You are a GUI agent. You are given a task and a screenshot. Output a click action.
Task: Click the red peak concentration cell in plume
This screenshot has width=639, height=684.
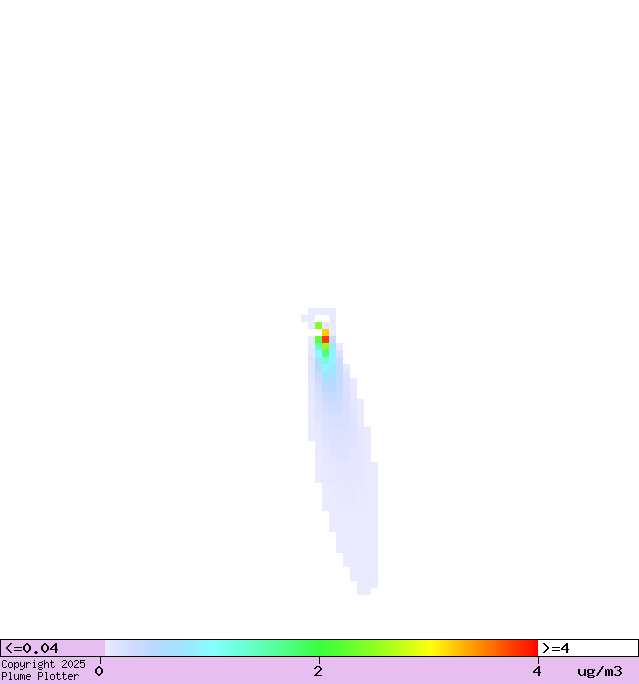tap(325, 339)
